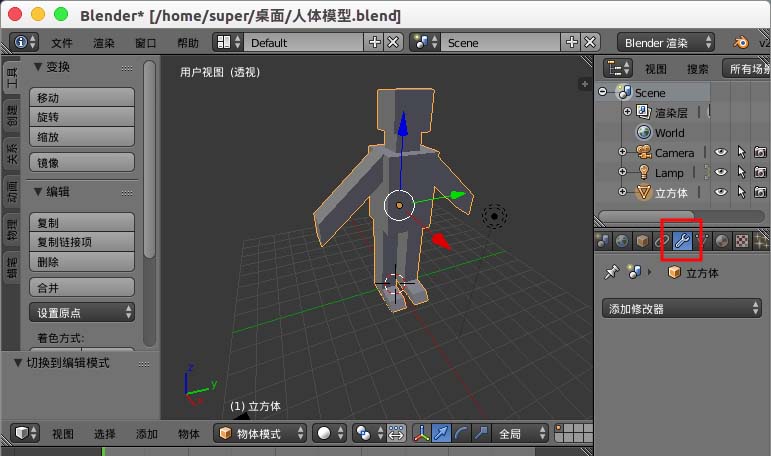The height and width of the screenshot is (456, 771).
Task: Open the mesh Data vertices properties tab
Action: coord(702,241)
